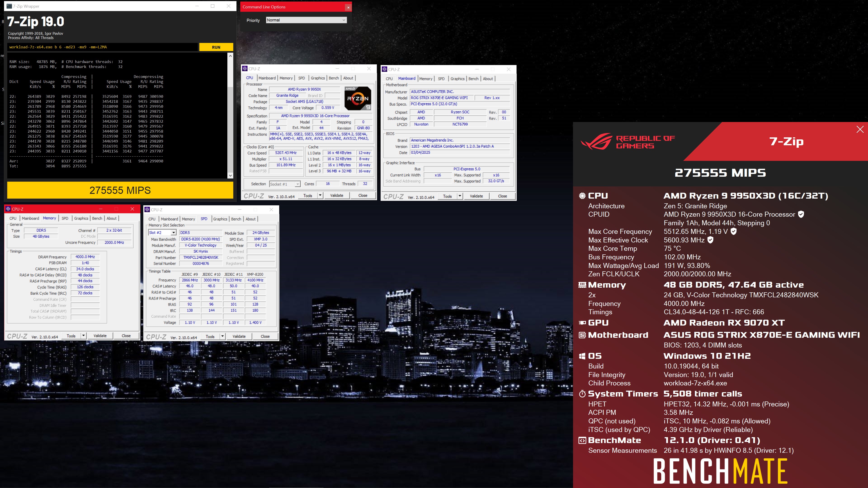Click Tools button in CPU-Z processor window
Image resolution: width=868 pixels, height=488 pixels.
308,196
